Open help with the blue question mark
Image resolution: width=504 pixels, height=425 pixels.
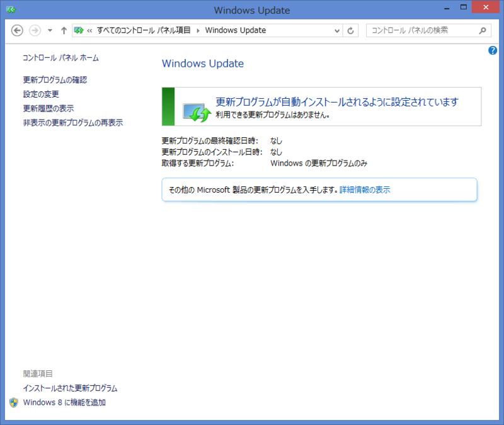click(493, 50)
